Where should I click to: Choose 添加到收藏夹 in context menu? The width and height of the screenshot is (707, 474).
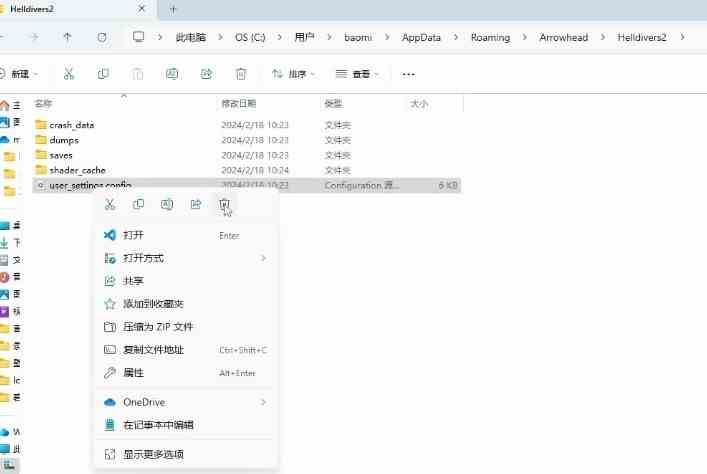(x=185, y=304)
